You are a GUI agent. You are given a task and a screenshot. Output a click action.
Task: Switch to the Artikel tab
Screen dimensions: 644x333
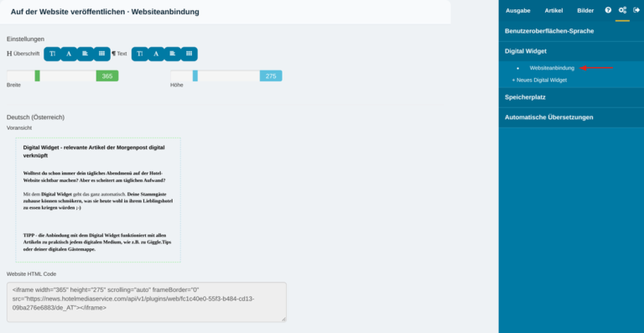click(553, 11)
